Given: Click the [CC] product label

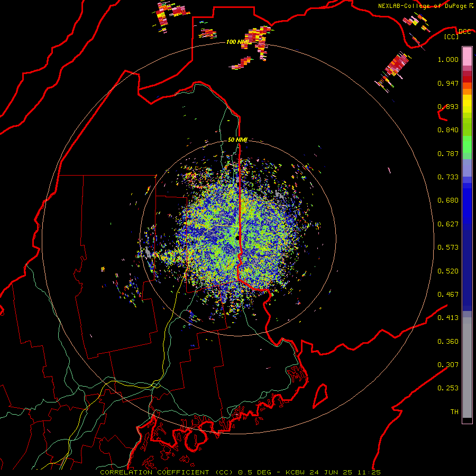Looking at the screenshot, I should (452, 36).
